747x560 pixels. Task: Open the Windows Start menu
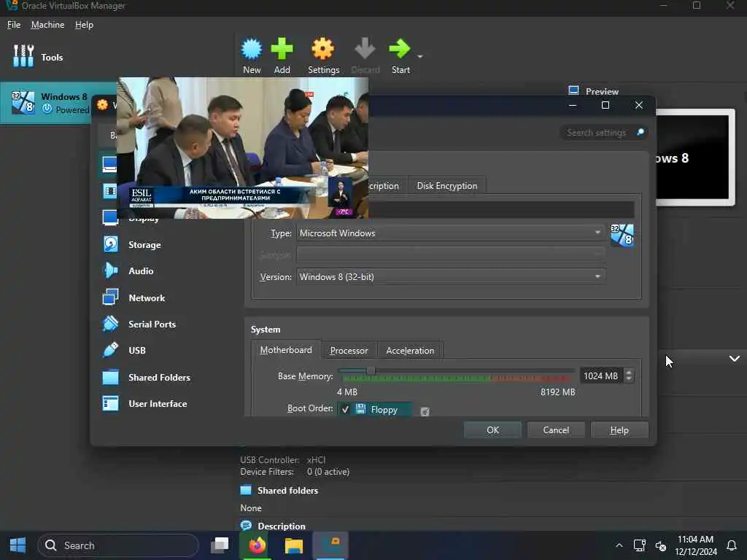[18, 545]
